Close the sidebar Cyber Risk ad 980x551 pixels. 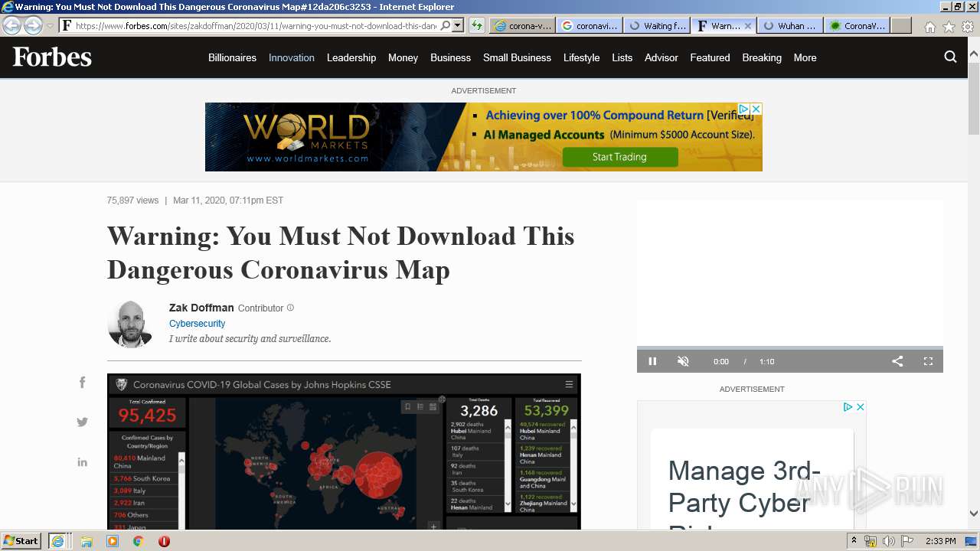[x=860, y=407]
